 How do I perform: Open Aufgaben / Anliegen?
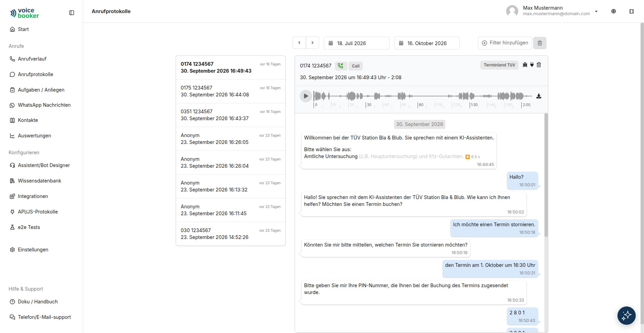41,90
